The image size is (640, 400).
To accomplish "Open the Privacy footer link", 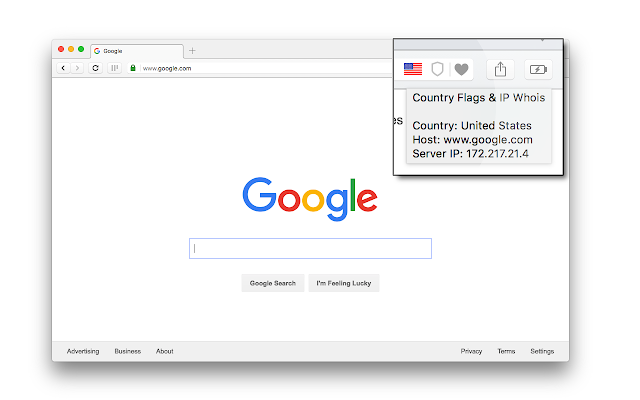I will (x=471, y=351).
